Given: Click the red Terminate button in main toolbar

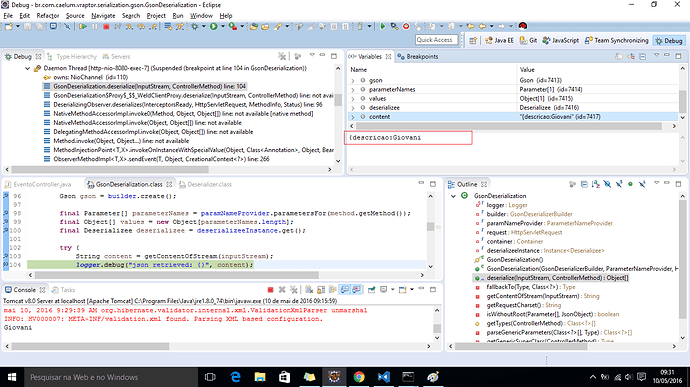Looking at the screenshot, I should point(106,26).
